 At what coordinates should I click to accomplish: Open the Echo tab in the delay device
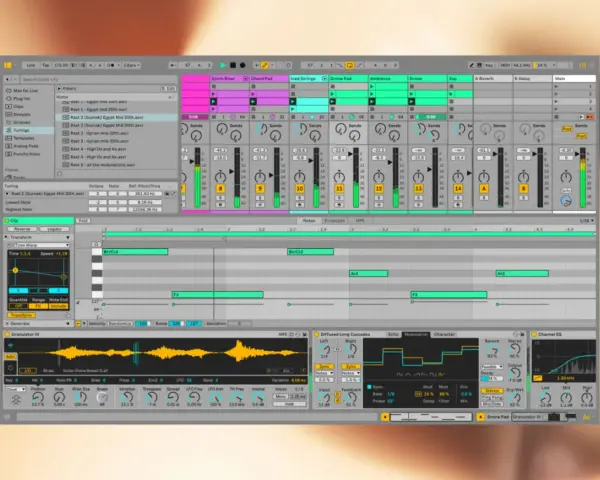point(393,335)
